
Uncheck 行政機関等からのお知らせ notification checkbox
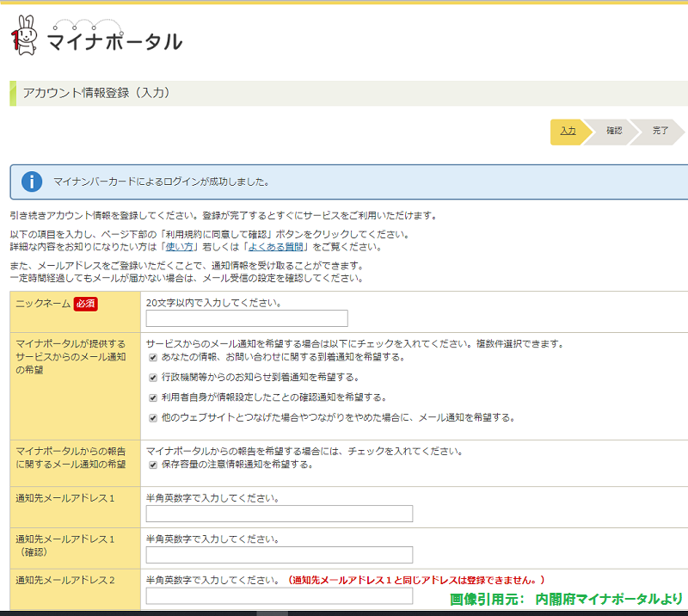click(x=153, y=378)
